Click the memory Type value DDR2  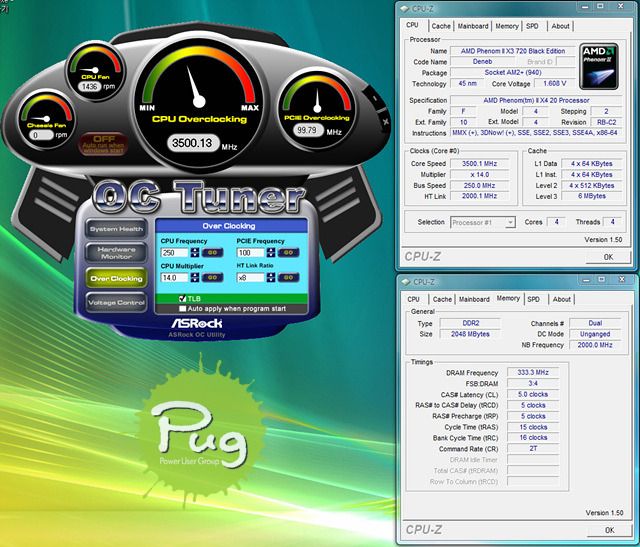(471, 323)
